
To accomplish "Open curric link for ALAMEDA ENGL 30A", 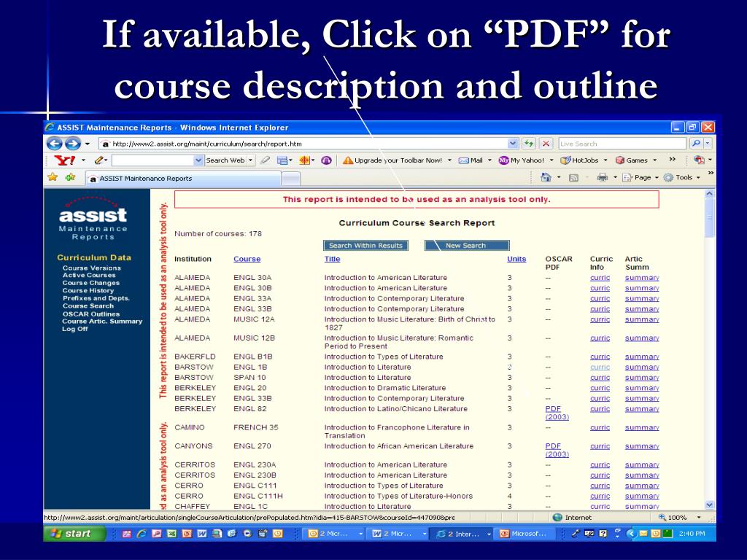I will [x=600, y=278].
